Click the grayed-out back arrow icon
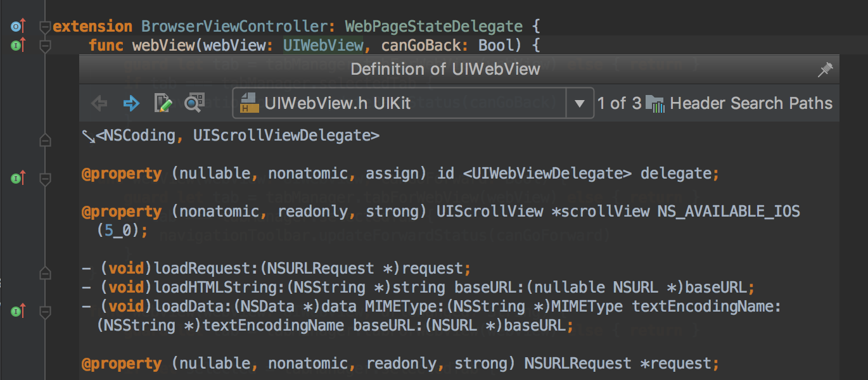Image resolution: width=868 pixels, height=380 pixels. pos(99,103)
